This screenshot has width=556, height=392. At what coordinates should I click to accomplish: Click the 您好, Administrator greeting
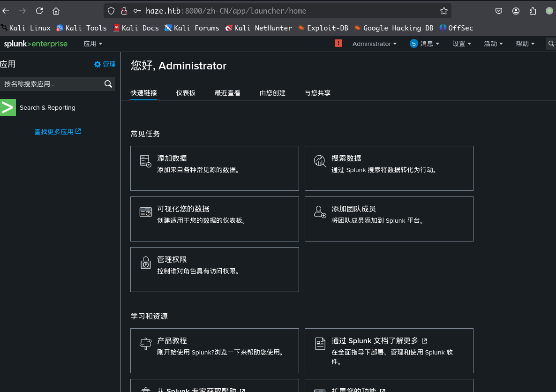[x=179, y=66]
